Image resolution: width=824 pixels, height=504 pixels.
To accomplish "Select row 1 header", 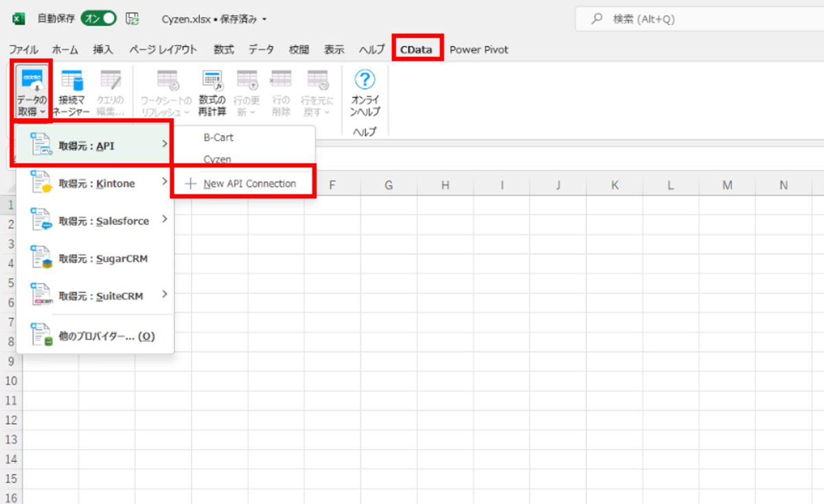I will click(x=11, y=205).
